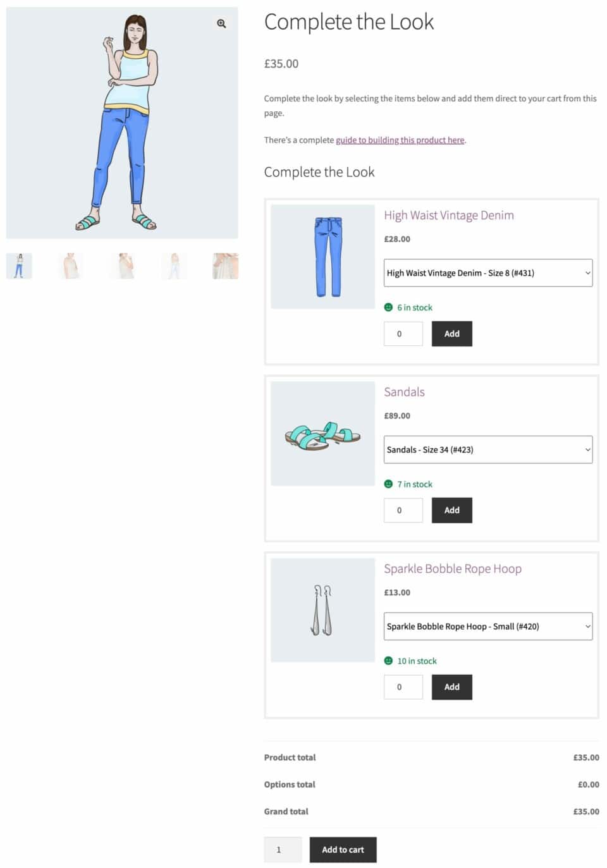Open the guide to building this product link
The width and height of the screenshot is (607, 868).
(x=400, y=140)
